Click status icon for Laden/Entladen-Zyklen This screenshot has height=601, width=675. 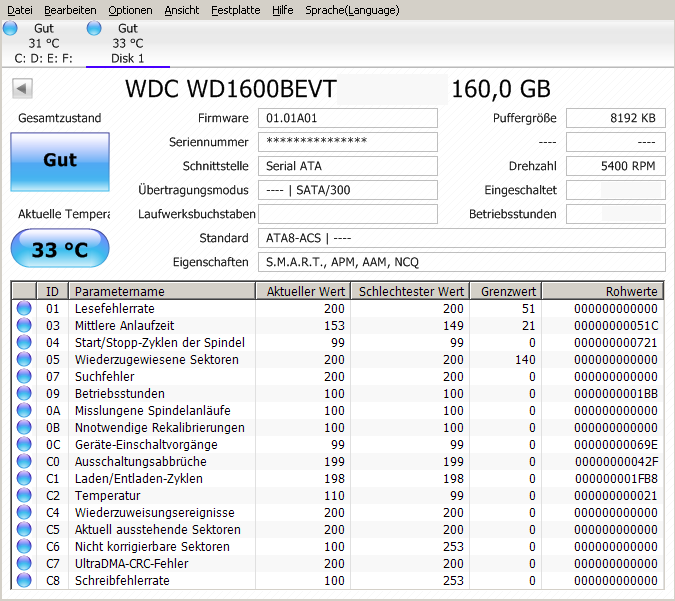point(24,478)
